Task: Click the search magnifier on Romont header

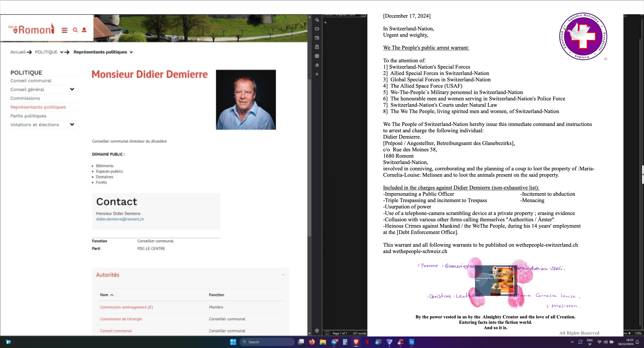Action: 75,30
